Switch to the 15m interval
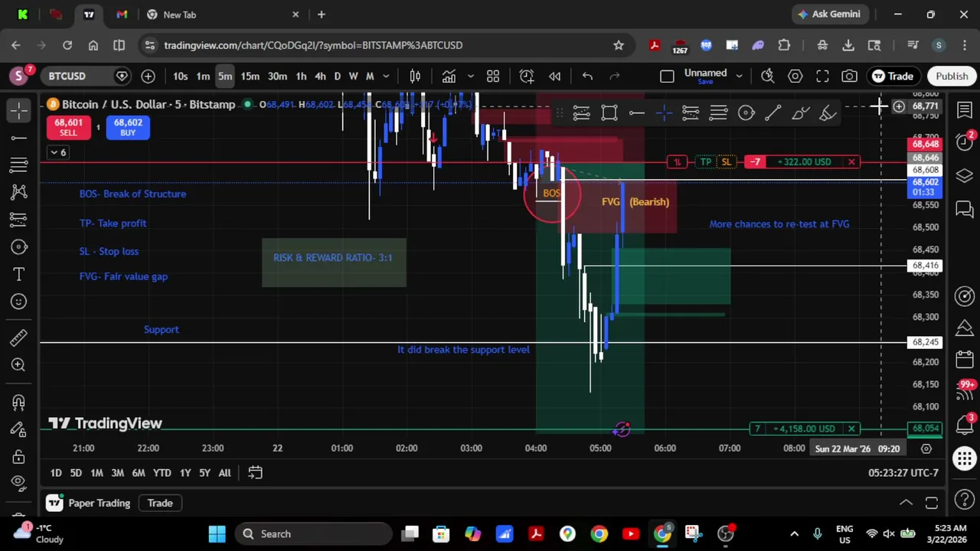The image size is (980, 551). tap(250, 76)
